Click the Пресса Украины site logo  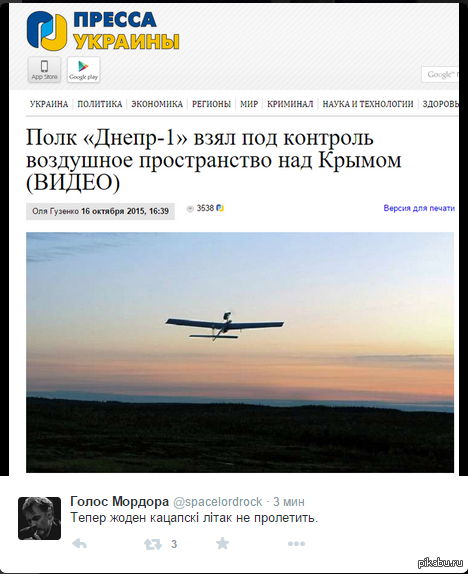(x=103, y=30)
